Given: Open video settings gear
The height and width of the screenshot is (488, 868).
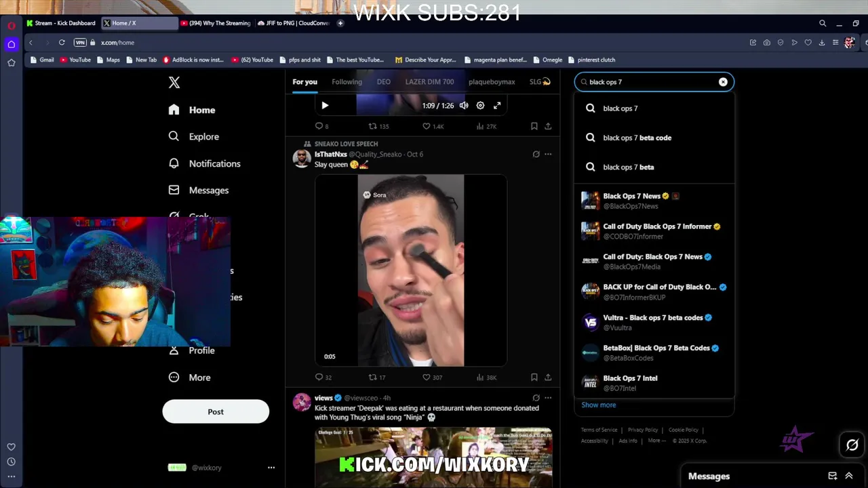Looking at the screenshot, I should pos(480,105).
